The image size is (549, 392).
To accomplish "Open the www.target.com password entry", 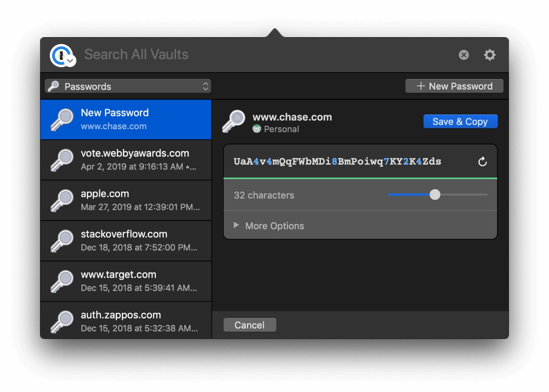I will pyautogui.click(x=127, y=281).
